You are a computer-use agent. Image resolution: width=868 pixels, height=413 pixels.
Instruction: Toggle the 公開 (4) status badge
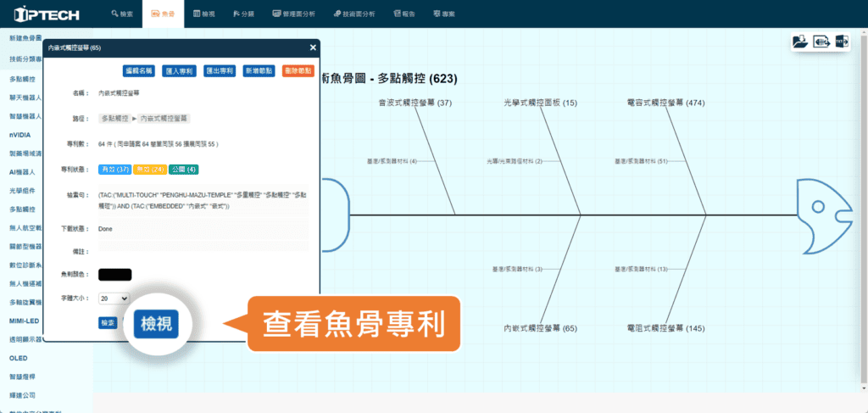click(183, 170)
